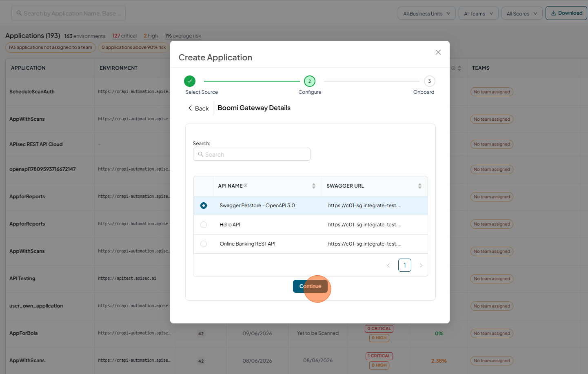
Task: Open APIsec REST API Cloud application row
Action: [36, 144]
